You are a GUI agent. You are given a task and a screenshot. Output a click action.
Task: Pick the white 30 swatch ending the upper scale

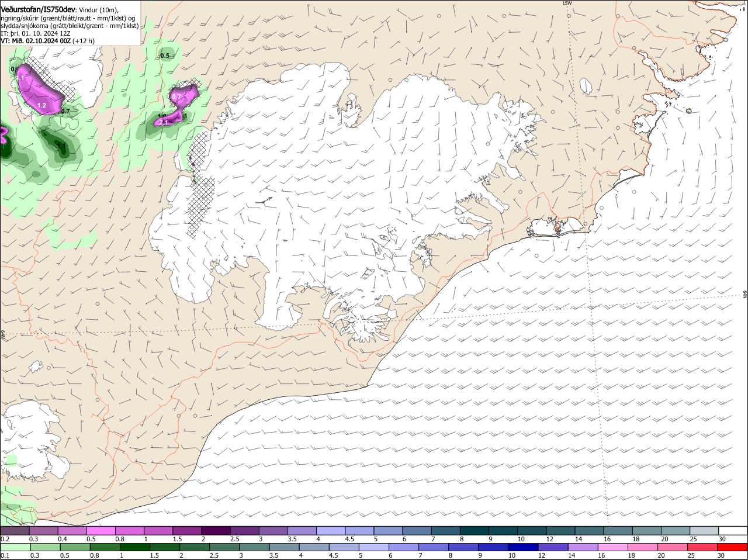click(x=733, y=531)
